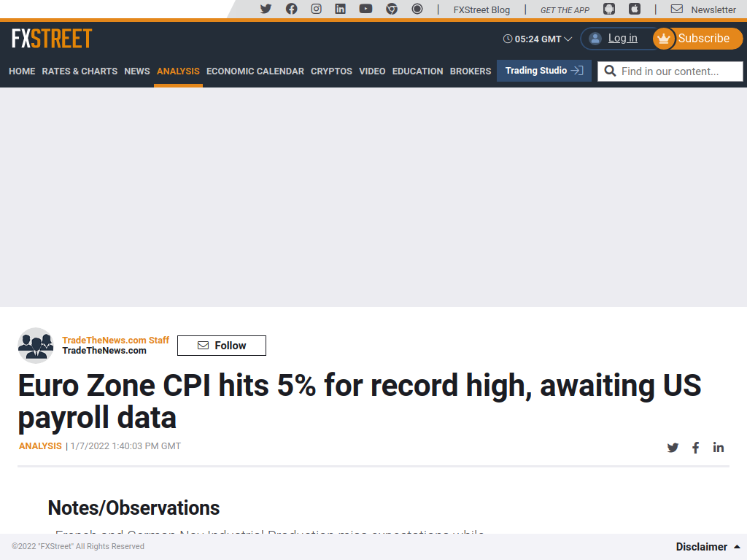The width and height of the screenshot is (747, 560).
Task: Select the Cryptos navigation item
Action: [332, 71]
